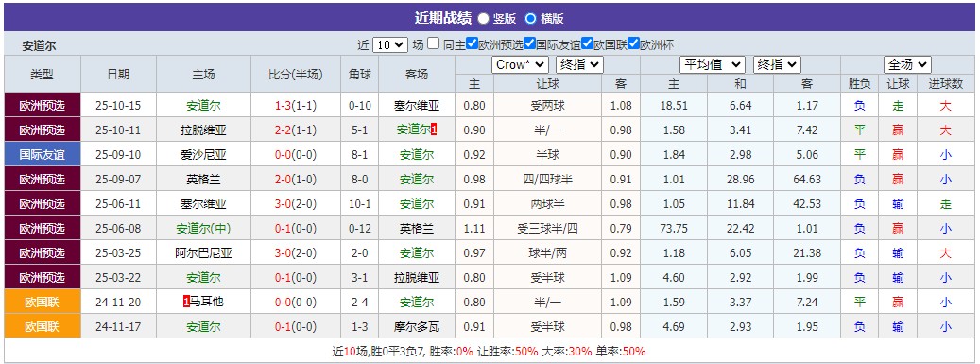Click the 类型 column header
This screenshot has height=364, width=980.
(x=42, y=74)
